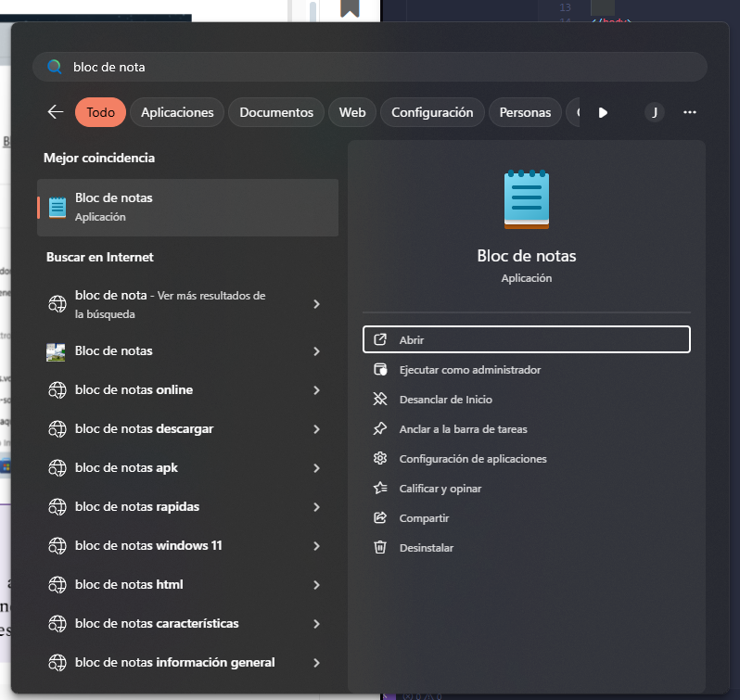Click the search magnifier icon

click(x=55, y=67)
